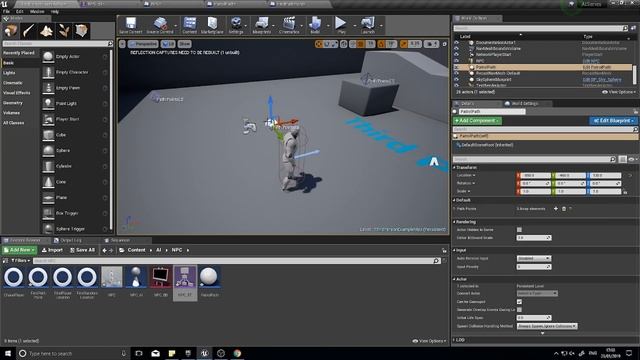Open the Lit view mode dropdown
Screen dimensions: 640x360
pos(168,44)
